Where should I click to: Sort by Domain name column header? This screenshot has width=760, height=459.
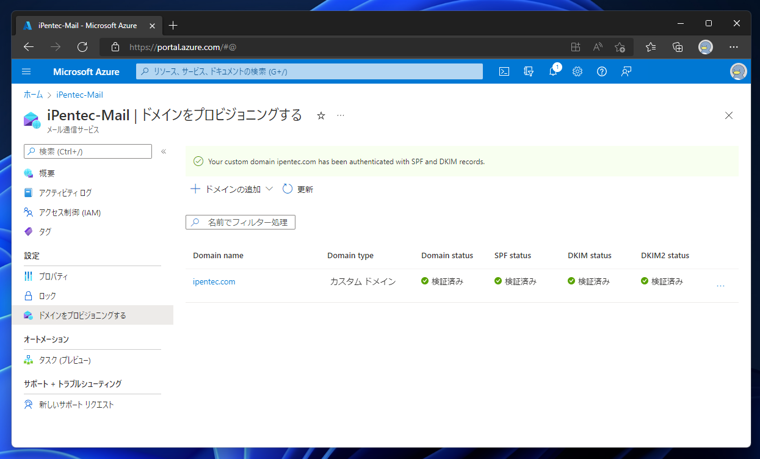[x=218, y=255]
